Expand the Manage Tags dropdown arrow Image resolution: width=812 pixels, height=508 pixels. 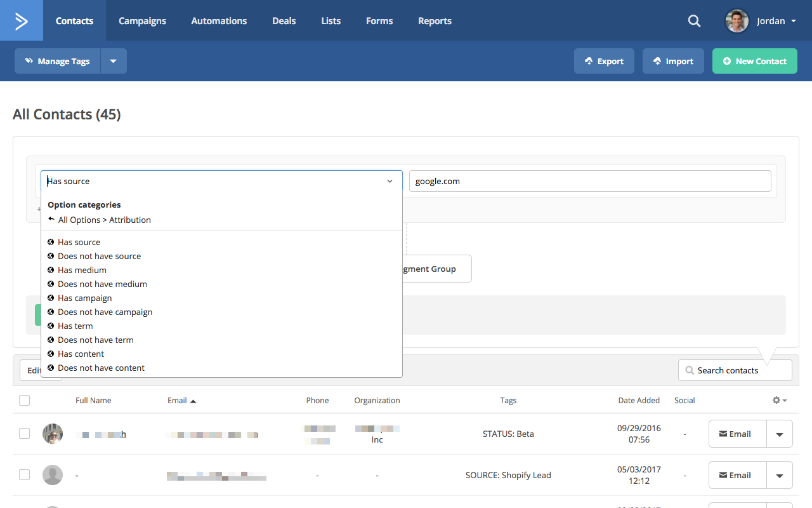click(x=113, y=62)
